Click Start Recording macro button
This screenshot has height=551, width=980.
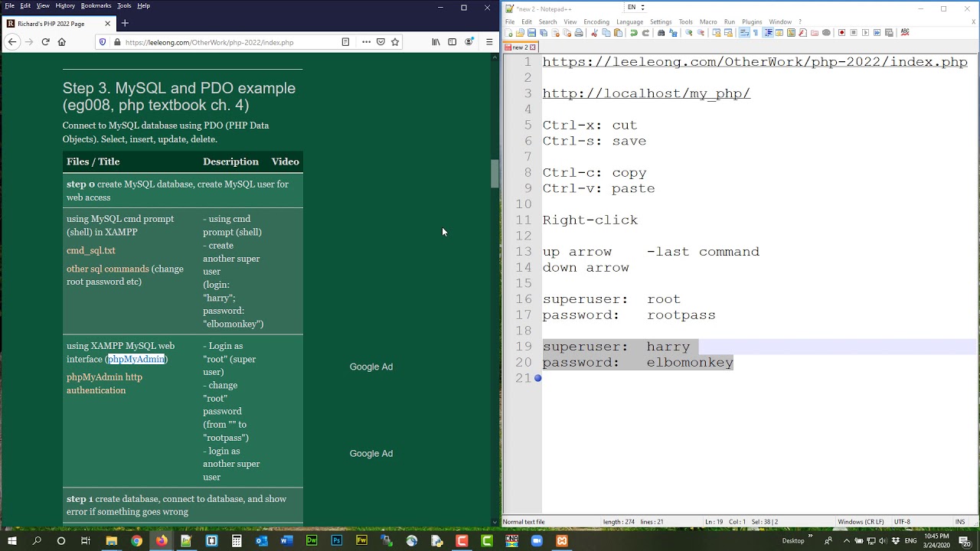[x=841, y=33]
